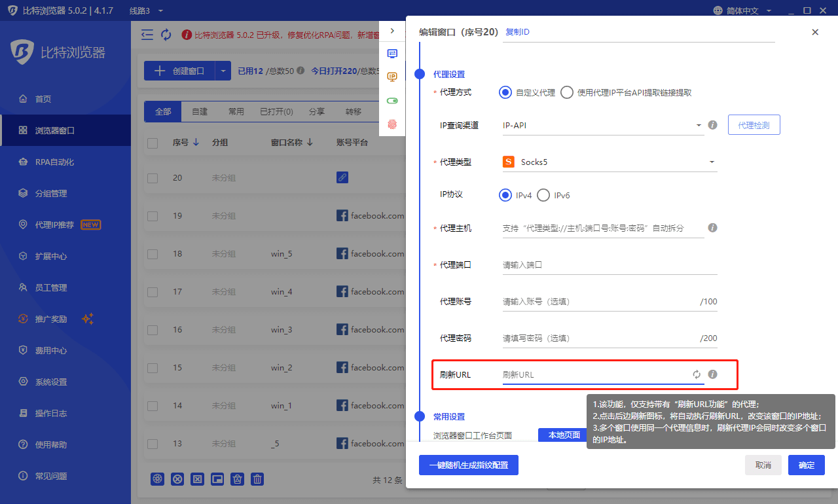Click the 复制ID link
The height and width of the screenshot is (504, 838).
pos(517,32)
